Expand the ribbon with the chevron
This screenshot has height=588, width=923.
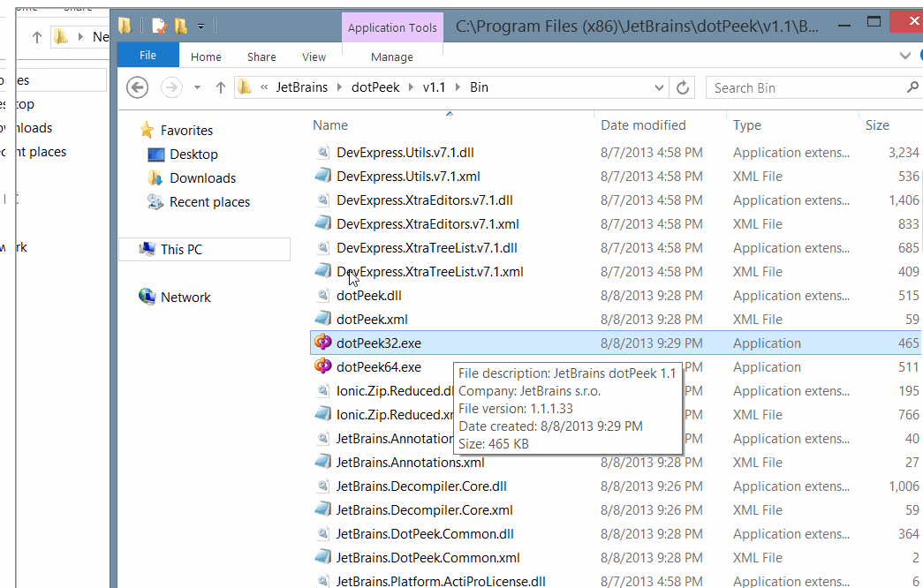[905, 56]
